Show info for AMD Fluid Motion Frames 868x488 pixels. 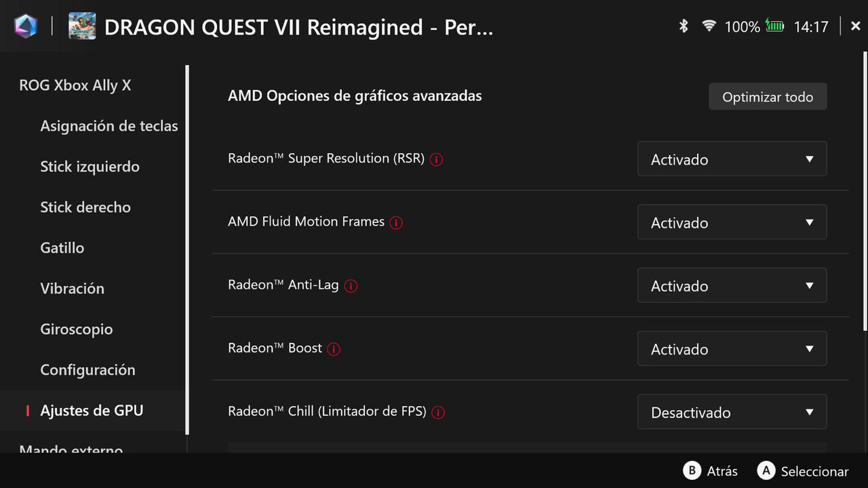tap(397, 223)
